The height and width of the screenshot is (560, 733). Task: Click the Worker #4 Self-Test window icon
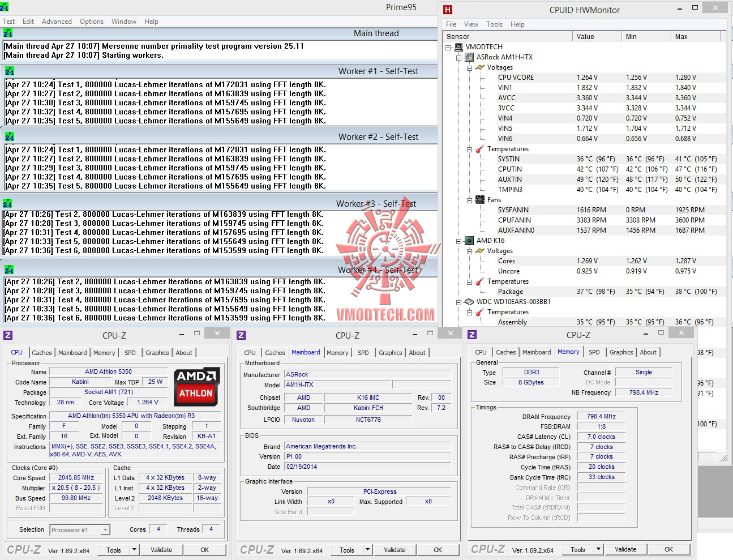pyautogui.click(x=8, y=270)
